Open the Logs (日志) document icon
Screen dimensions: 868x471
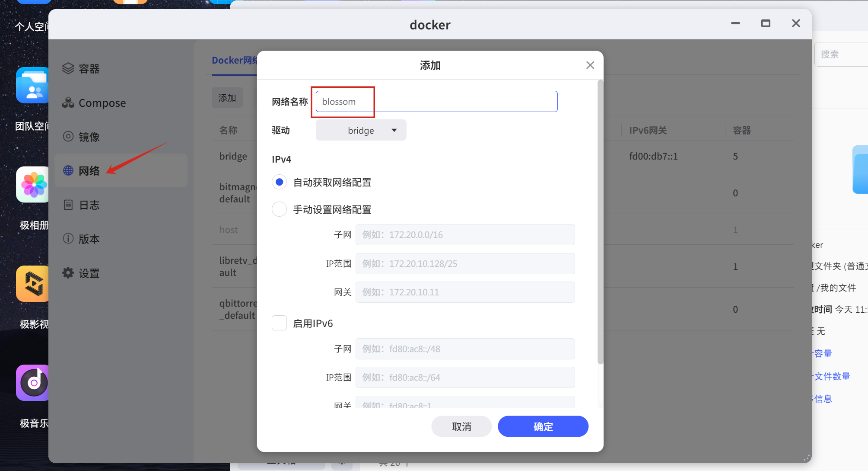(x=68, y=205)
